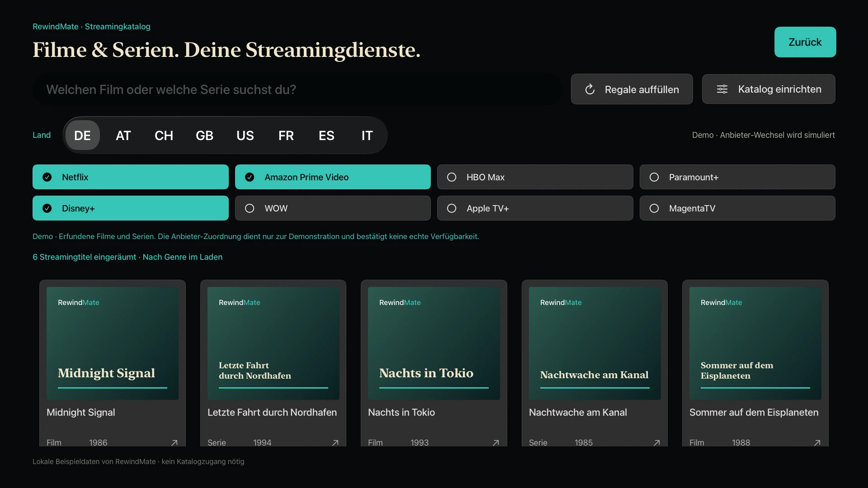Switch country to AT

pyautogui.click(x=123, y=135)
